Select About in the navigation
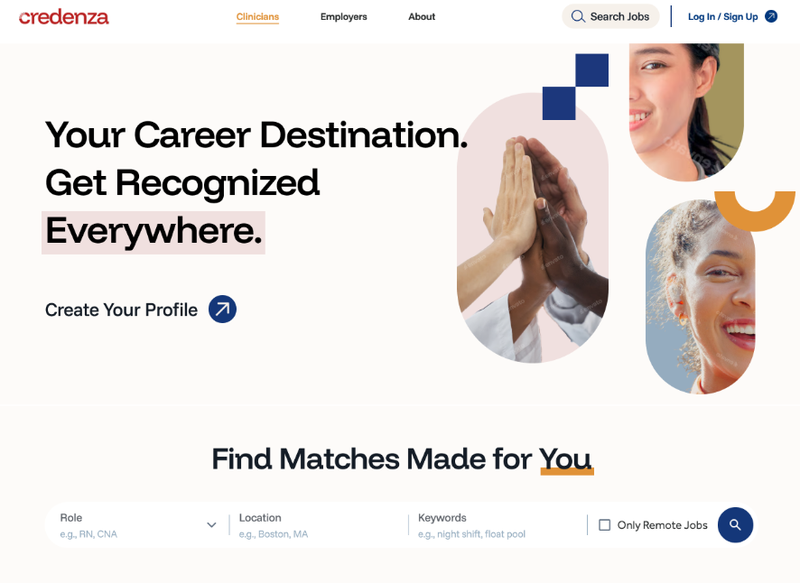The width and height of the screenshot is (800, 583). 421,17
